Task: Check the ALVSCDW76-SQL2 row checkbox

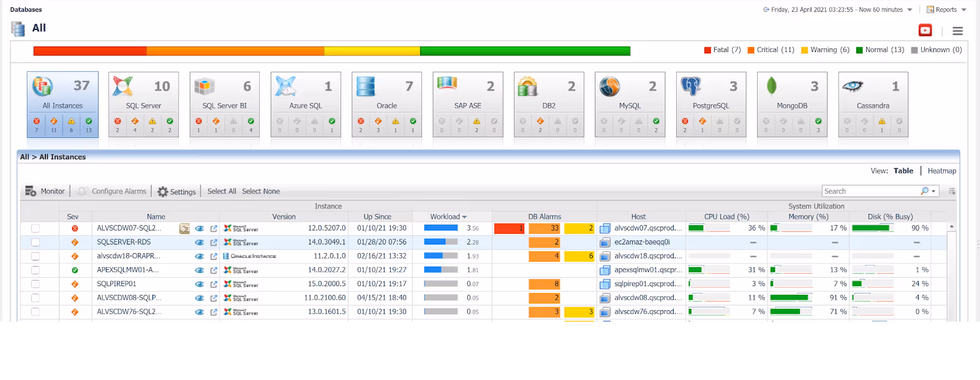Action: 36,312
